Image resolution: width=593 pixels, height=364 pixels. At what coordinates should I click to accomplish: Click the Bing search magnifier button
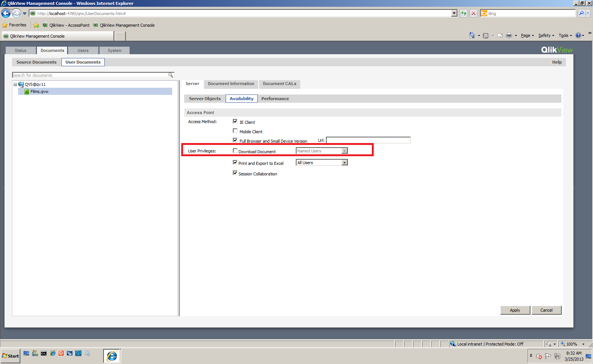point(581,13)
